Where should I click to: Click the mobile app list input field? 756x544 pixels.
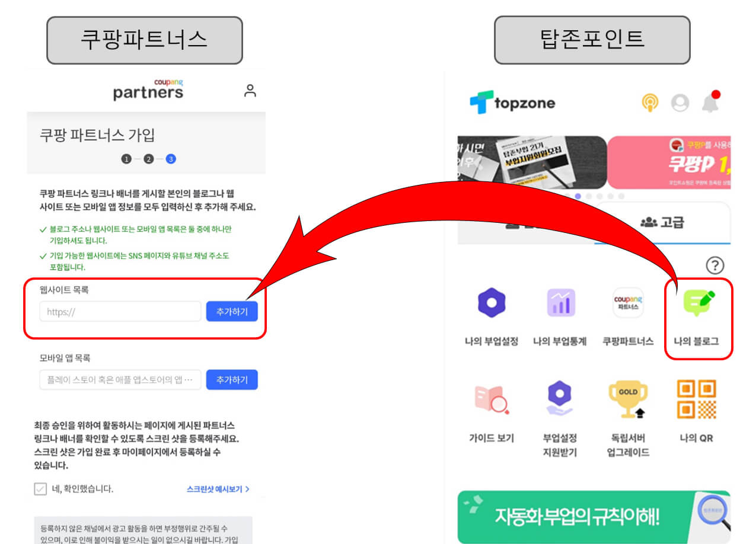[120, 380]
